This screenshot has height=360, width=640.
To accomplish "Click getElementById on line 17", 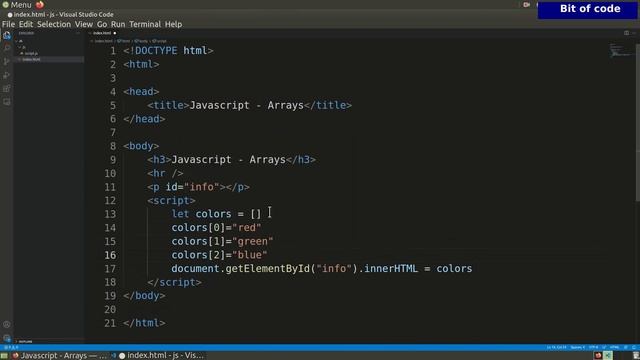I will pos(268,269).
